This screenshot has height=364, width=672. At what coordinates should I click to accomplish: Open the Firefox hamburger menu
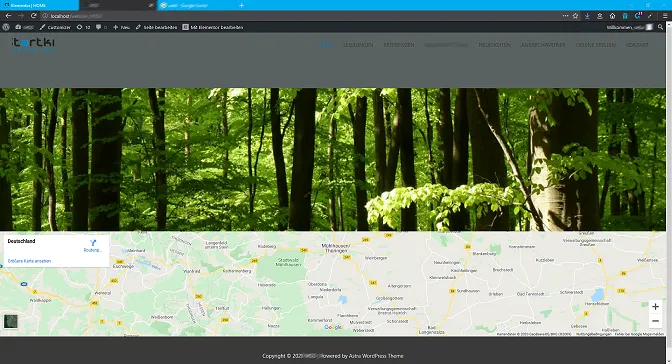coord(665,16)
